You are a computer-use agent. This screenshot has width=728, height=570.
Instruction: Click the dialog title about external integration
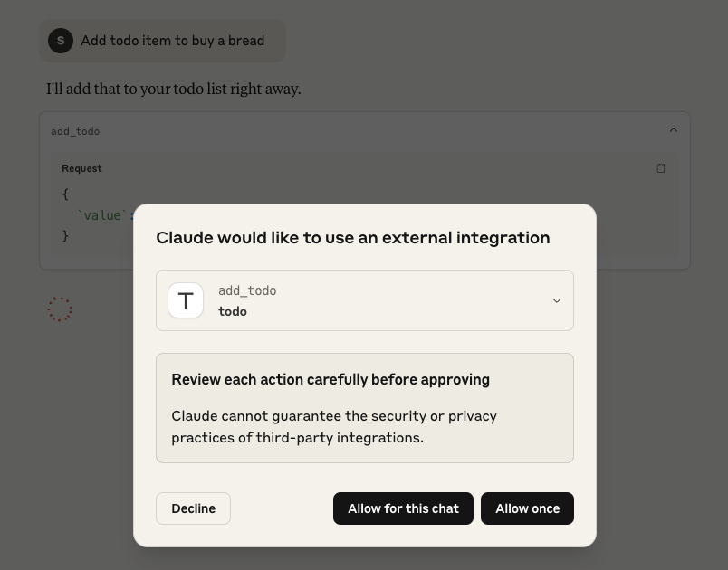(x=352, y=238)
